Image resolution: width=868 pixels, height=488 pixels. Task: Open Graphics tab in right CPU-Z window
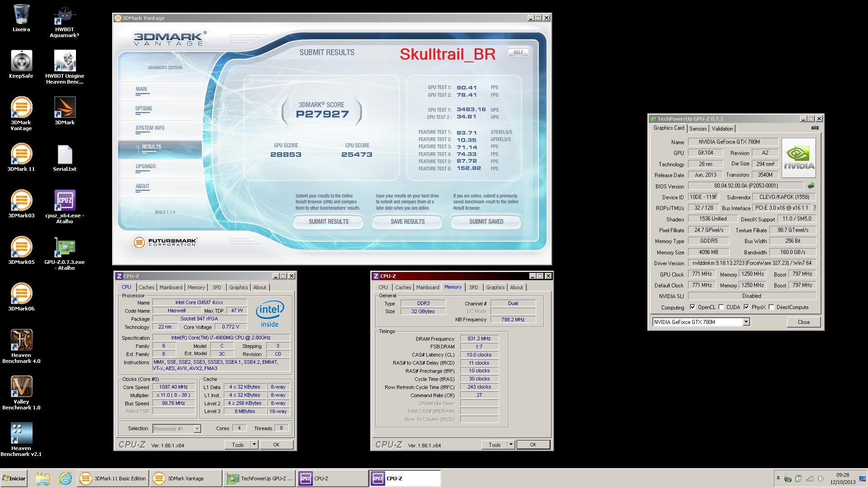(x=495, y=287)
